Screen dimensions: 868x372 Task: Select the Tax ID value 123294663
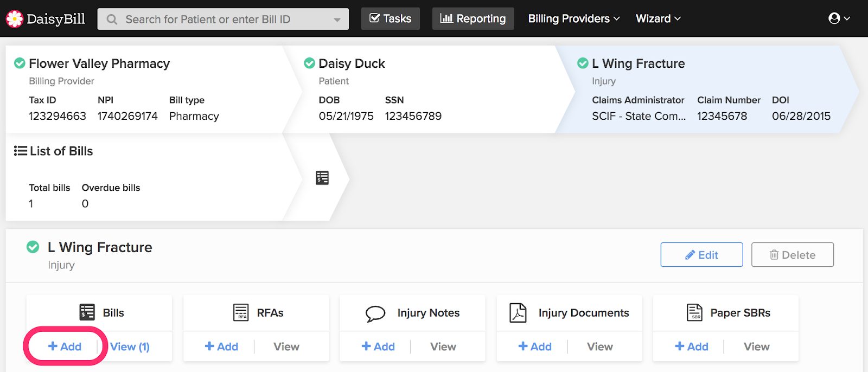coord(58,116)
